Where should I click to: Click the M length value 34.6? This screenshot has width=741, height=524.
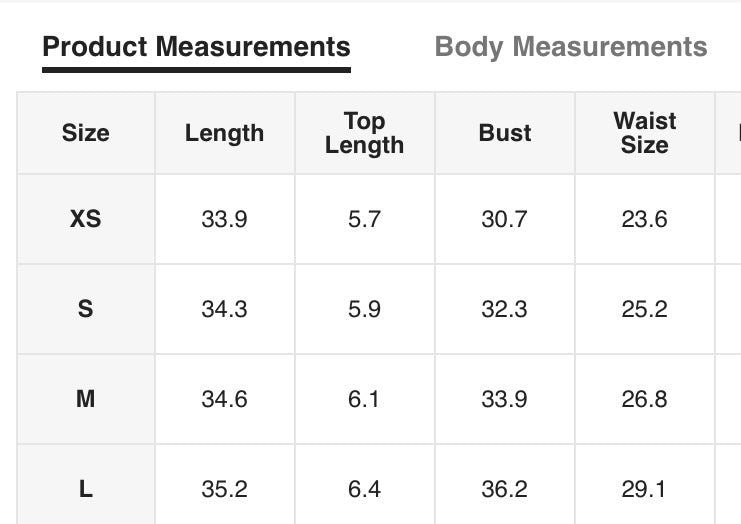tap(224, 399)
